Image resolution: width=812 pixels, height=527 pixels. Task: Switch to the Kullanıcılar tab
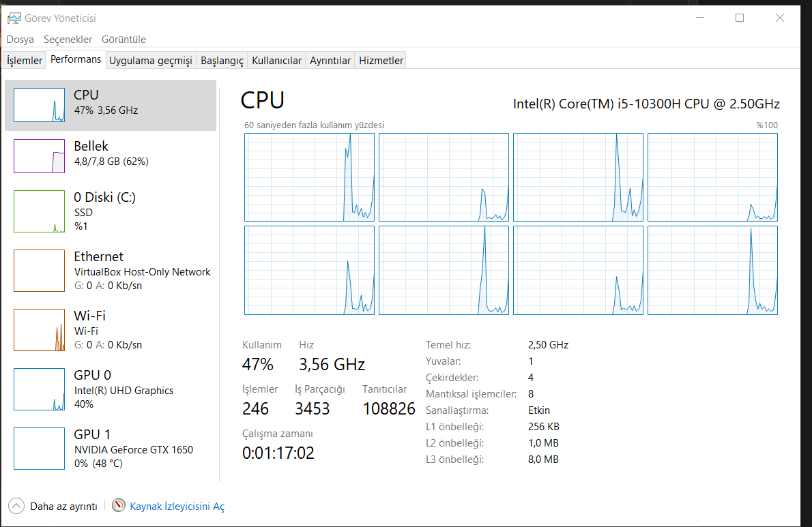pyautogui.click(x=276, y=61)
